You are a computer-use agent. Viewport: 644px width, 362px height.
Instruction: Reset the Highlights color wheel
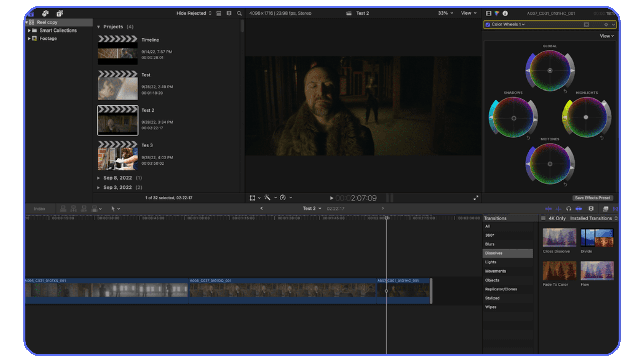click(602, 138)
